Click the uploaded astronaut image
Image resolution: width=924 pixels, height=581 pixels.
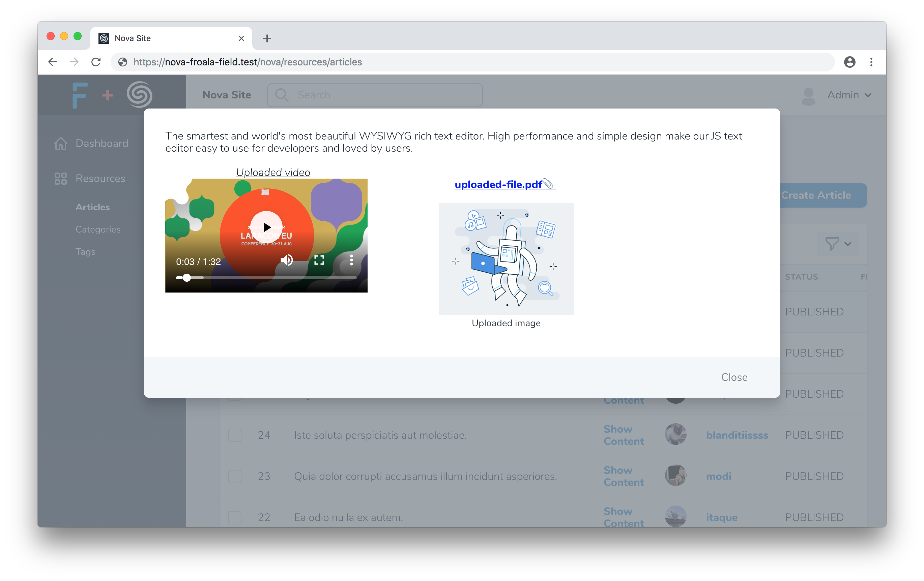pos(506,259)
